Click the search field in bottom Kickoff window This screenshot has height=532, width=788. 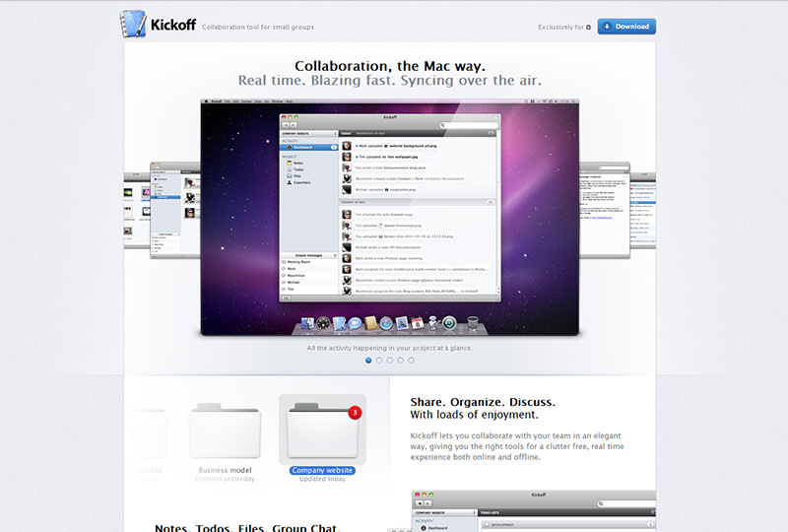pyautogui.click(x=626, y=503)
